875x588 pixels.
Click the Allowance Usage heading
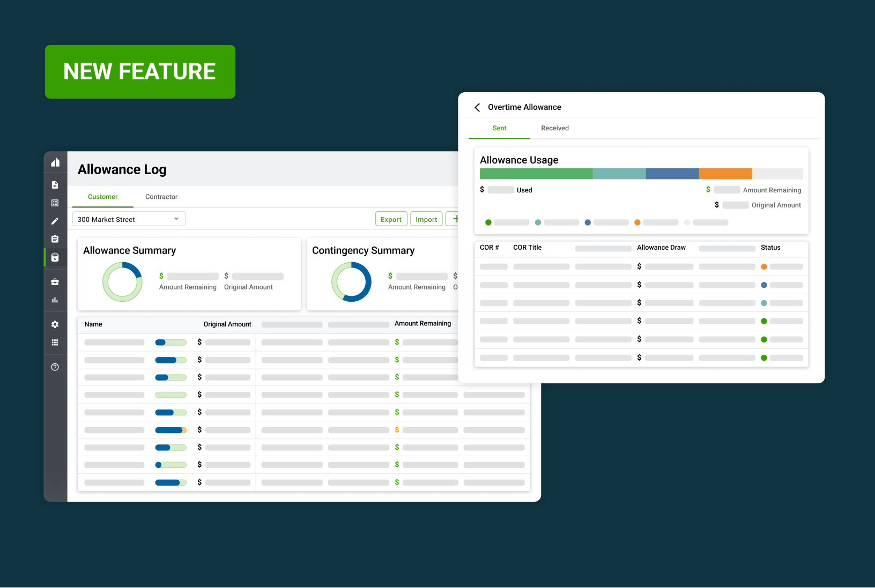519,160
